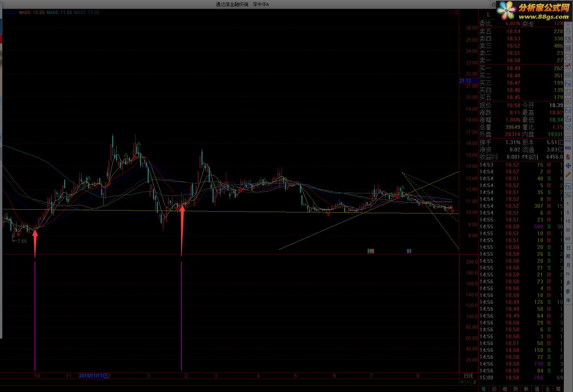Open the F12 trading icon

point(568,110)
